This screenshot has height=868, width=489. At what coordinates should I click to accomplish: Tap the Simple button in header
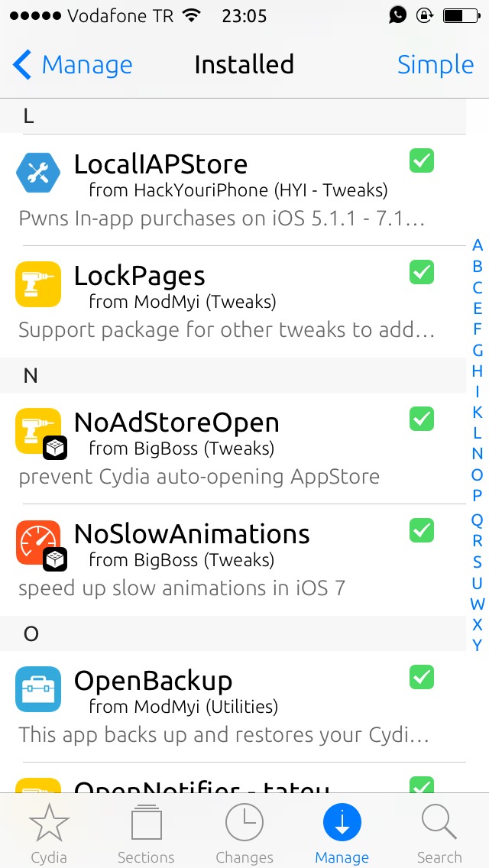436,65
